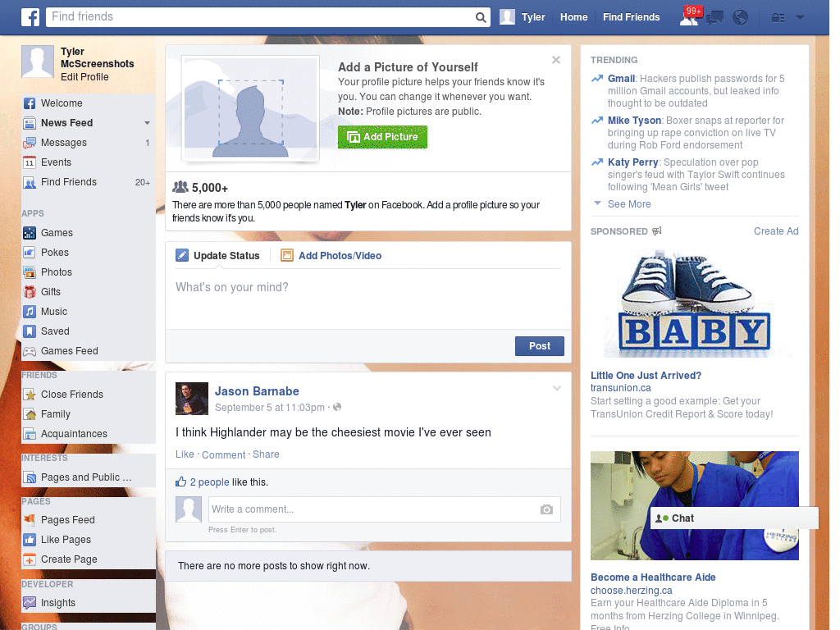Screen dimensions: 840x630
Task: Share Jason Barnabe's post
Action: click(x=266, y=454)
